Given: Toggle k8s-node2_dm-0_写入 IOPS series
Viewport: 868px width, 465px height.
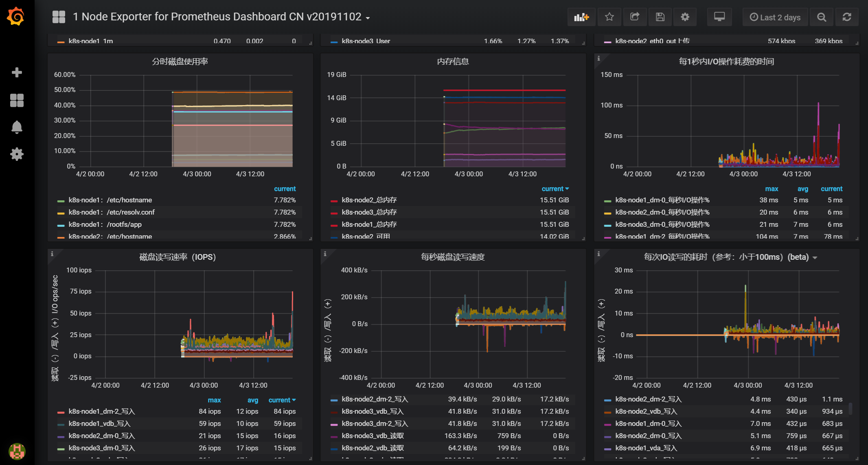Looking at the screenshot, I should [102, 436].
